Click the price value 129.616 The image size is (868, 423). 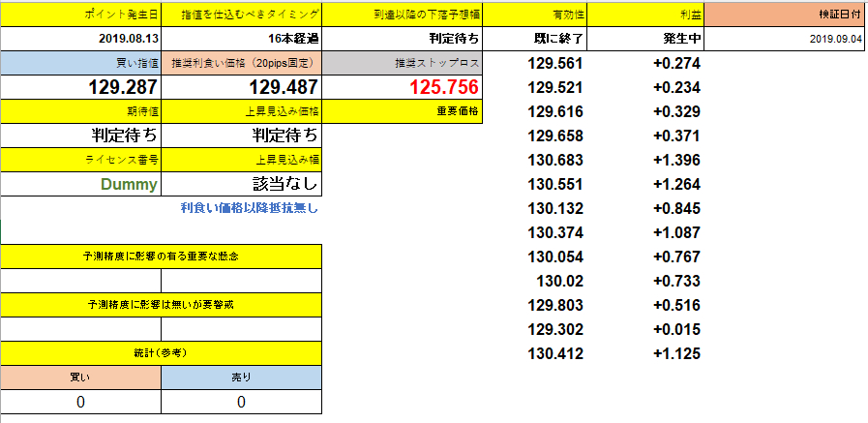tap(554, 112)
